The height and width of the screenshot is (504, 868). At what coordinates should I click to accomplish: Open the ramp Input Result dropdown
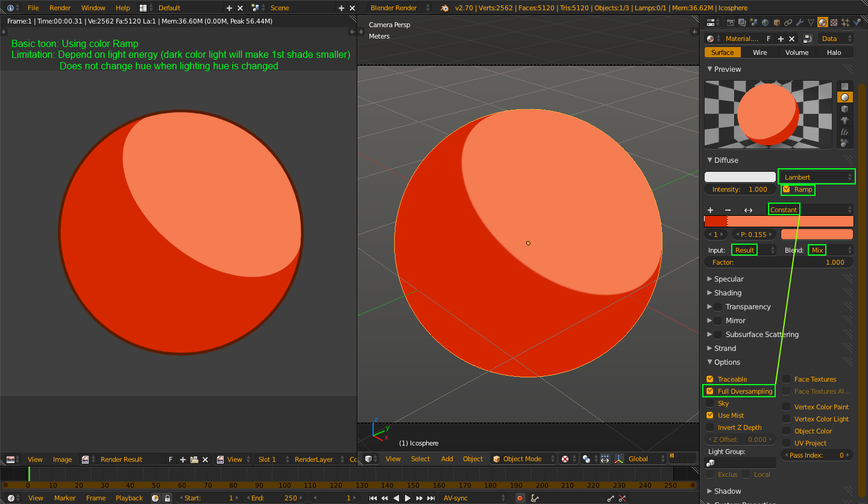(754, 250)
